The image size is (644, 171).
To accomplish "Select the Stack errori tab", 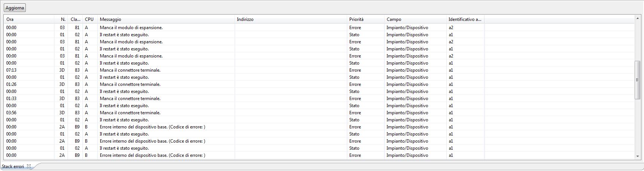I will tap(13, 167).
